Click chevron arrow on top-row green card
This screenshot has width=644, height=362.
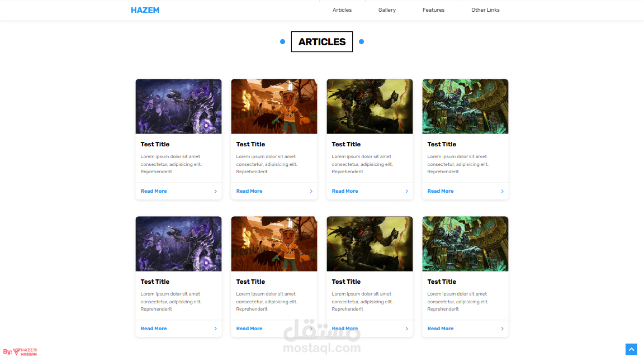point(503,191)
